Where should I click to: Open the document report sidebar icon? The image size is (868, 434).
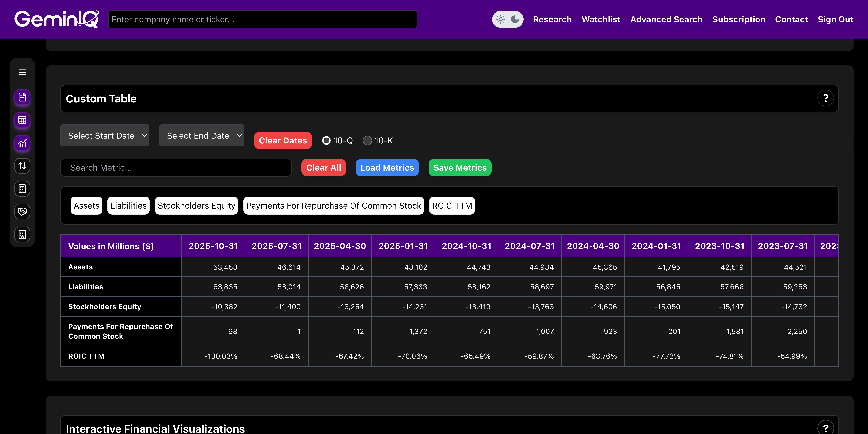tap(22, 97)
